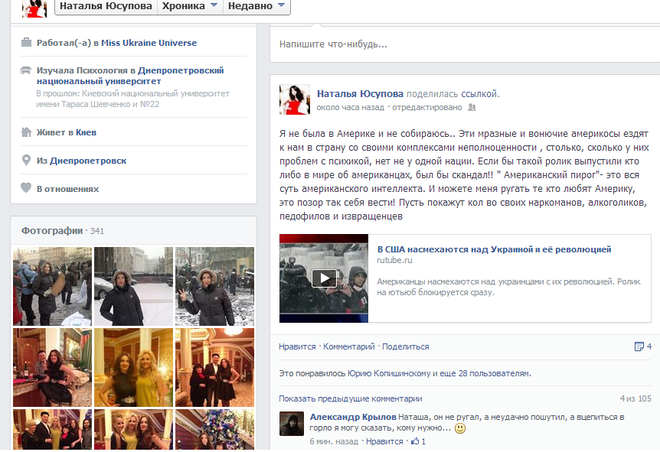Click Показать предыдущие комментарии

[350, 398]
